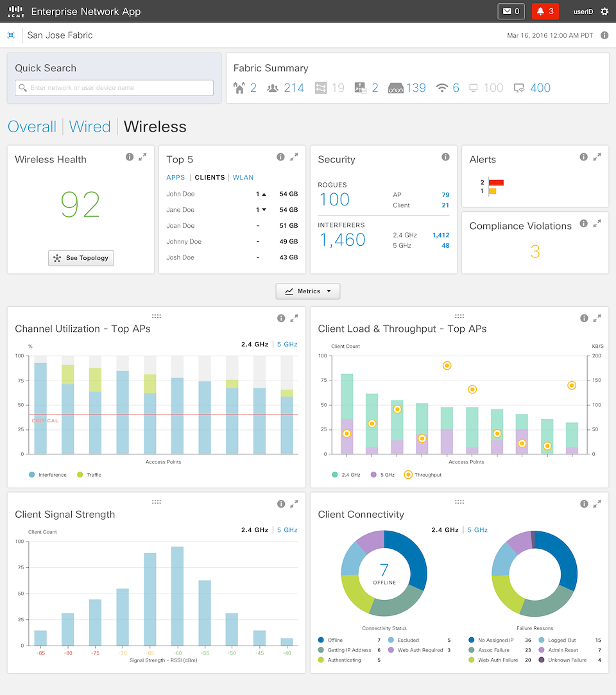The height and width of the screenshot is (695, 616).
Task: Grab the Client Connectivity panel drag handle
Action: [x=459, y=502]
